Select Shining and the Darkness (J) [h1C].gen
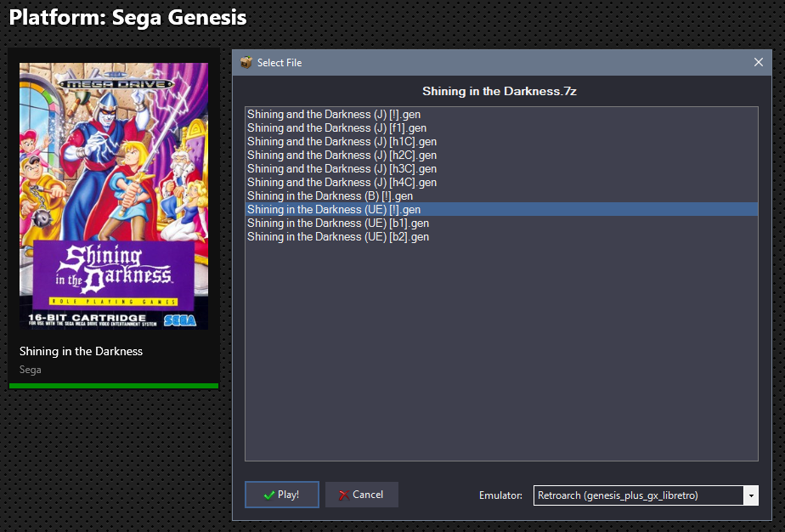Screen dimensions: 785x532 [501, 141]
